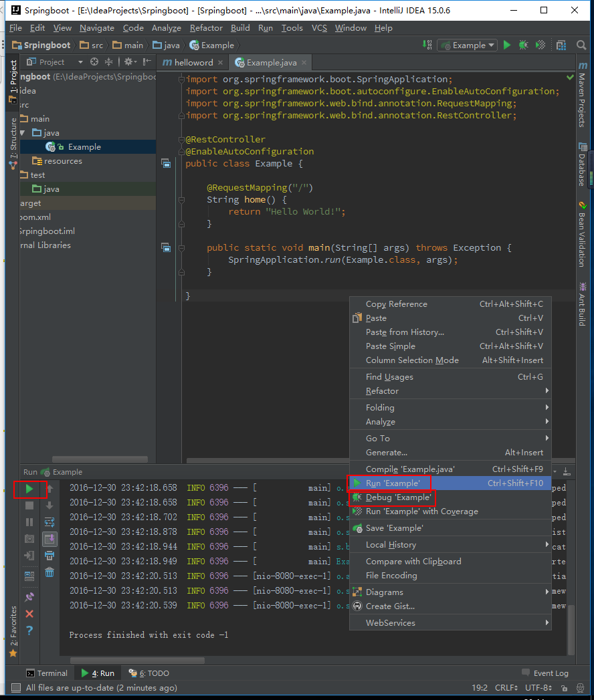The width and height of the screenshot is (594, 700).
Task: Click the Exit icon in Run panel
Action: 29,556
